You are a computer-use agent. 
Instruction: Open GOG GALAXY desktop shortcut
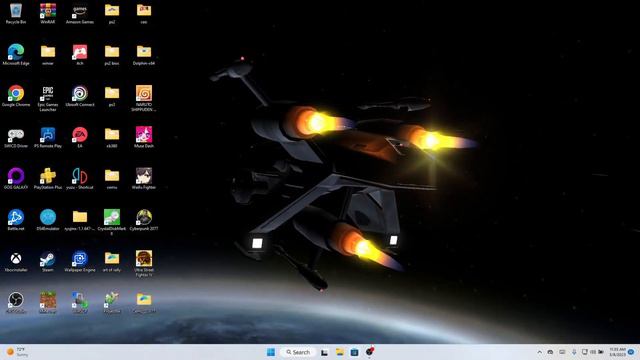point(16,178)
